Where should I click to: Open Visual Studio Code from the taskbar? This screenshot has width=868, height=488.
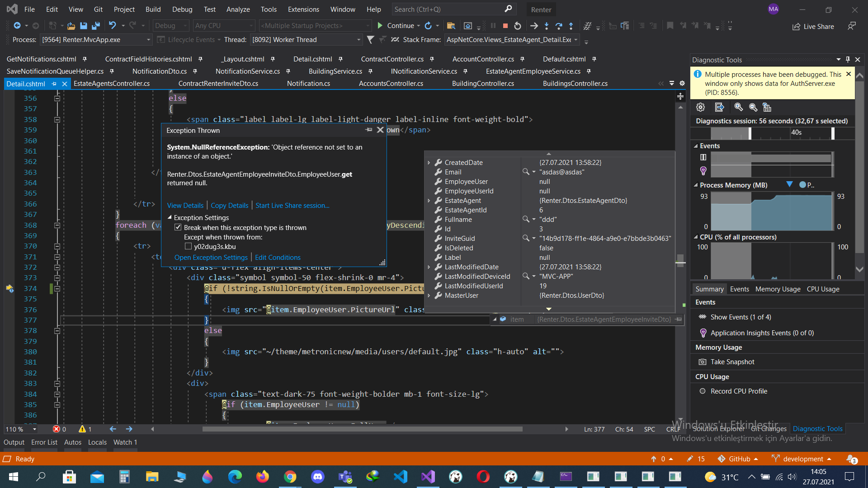coord(401,477)
